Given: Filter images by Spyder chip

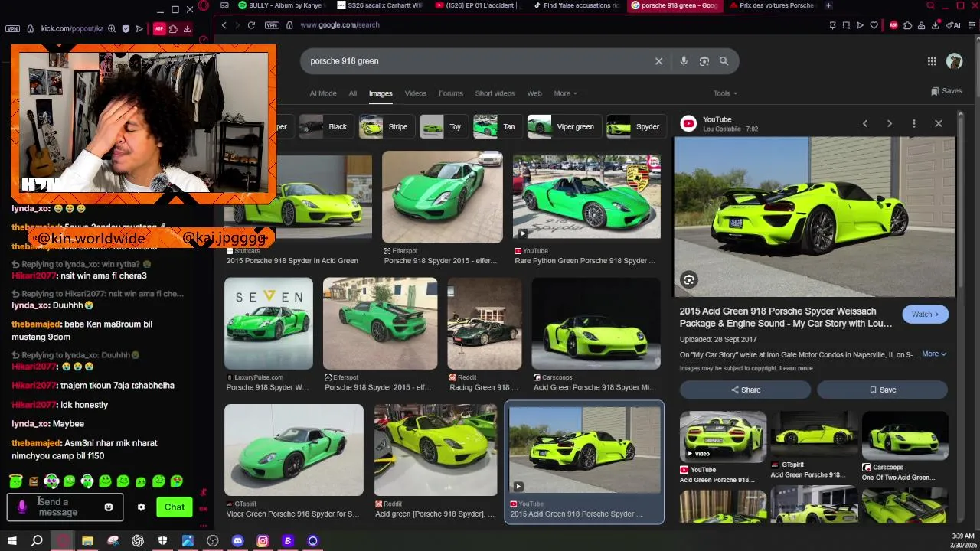Looking at the screenshot, I should coord(635,127).
